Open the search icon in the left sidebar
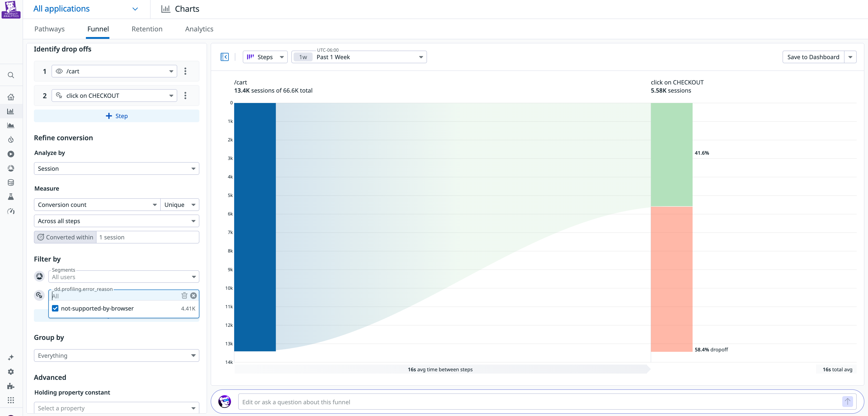The height and width of the screenshot is (416, 868). (x=11, y=75)
